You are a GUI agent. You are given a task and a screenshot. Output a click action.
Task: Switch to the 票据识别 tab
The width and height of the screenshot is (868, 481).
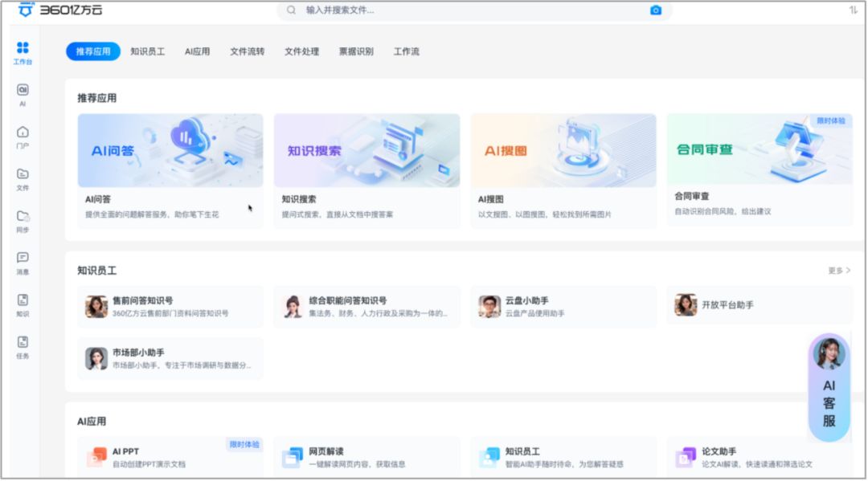pos(356,51)
